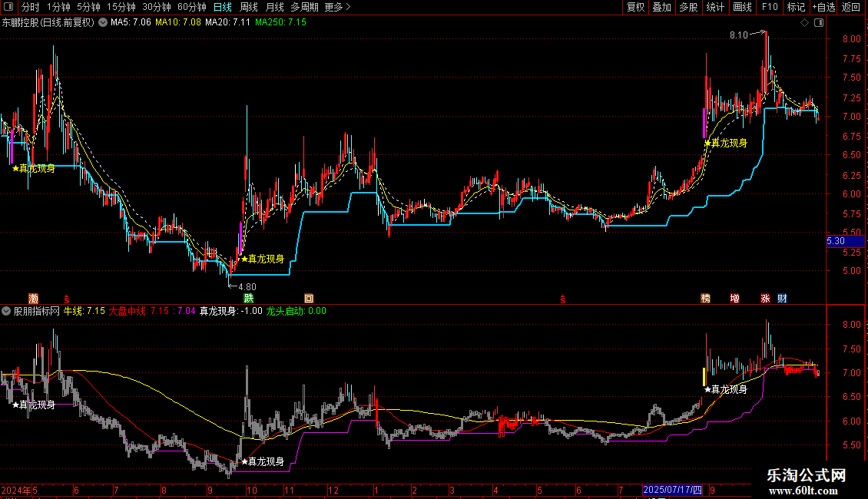868x499 pixels.
Task: Click the 牛线: 7.15 indicator value
Action: click(84, 312)
